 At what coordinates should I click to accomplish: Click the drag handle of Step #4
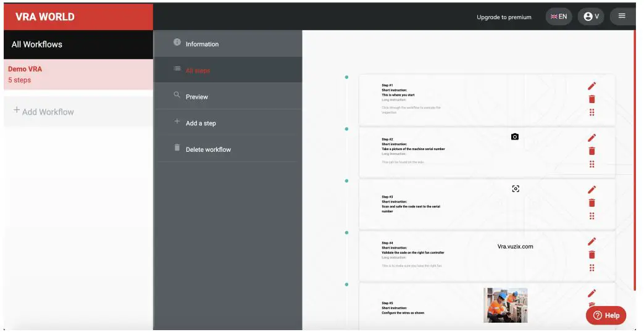click(x=592, y=268)
